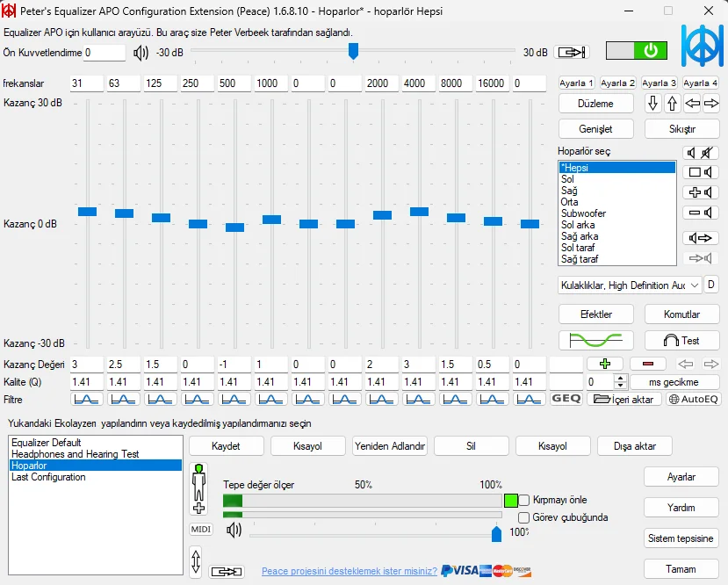Click the Peace logo in top right
This screenshot has height=585, width=728.
pyautogui.click(x=702, y=46)
